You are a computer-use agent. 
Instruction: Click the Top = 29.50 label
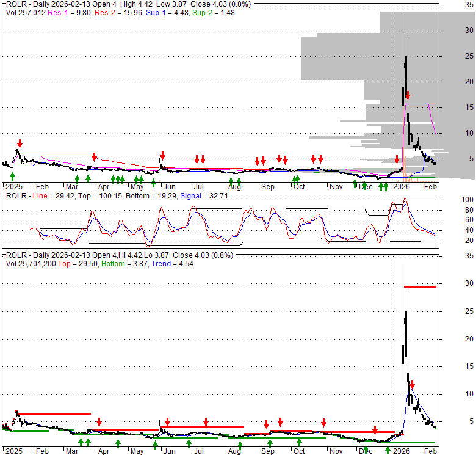(x=78, y=264)
